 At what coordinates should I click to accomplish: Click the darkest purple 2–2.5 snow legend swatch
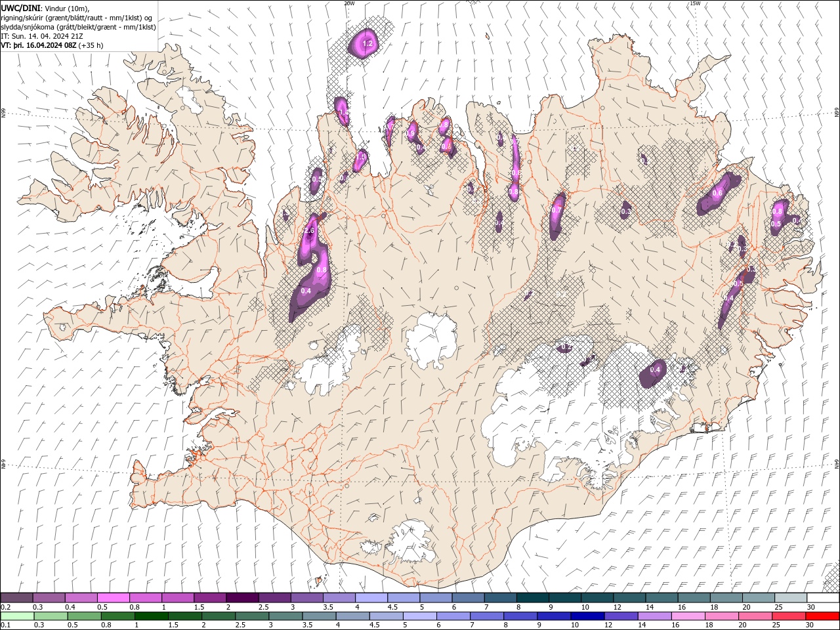[241, 598]
